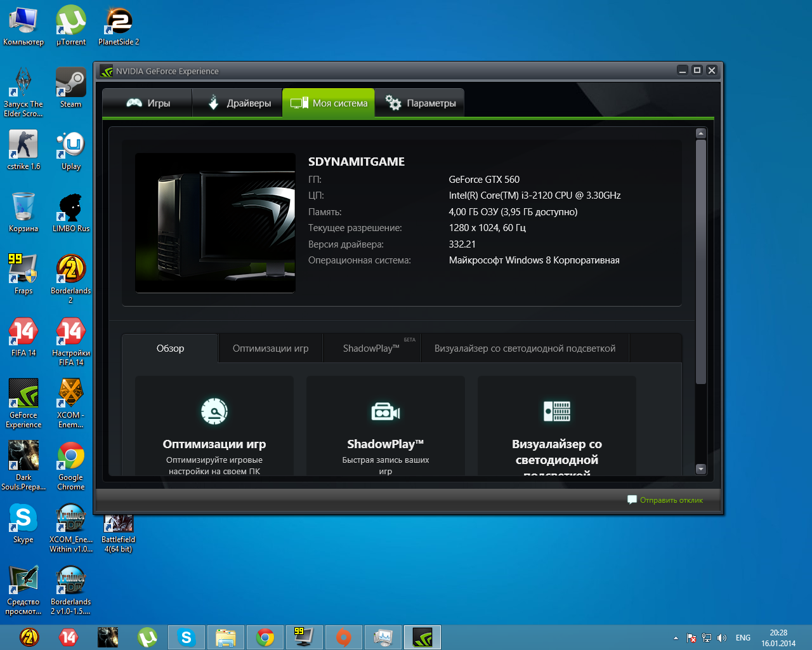Open the Параметры settings tab
The width and height of the screenshot is (812, 650).
tap(421, 103)
